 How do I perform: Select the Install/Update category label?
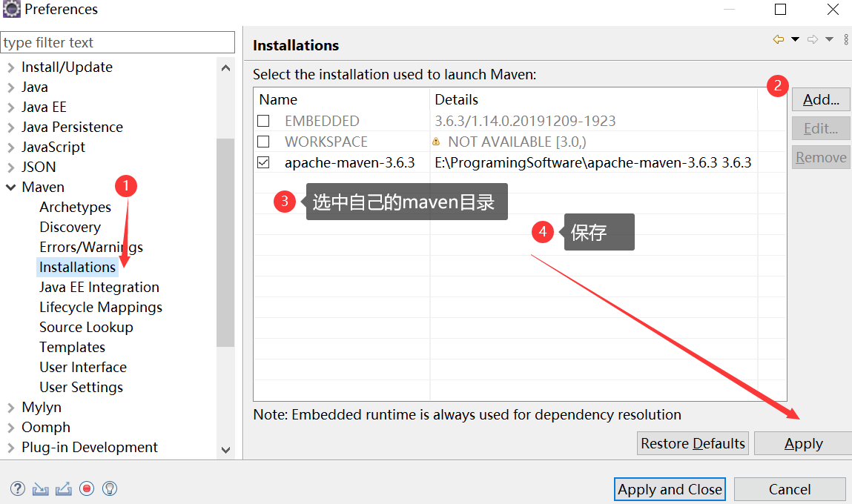tap(67, 67)
